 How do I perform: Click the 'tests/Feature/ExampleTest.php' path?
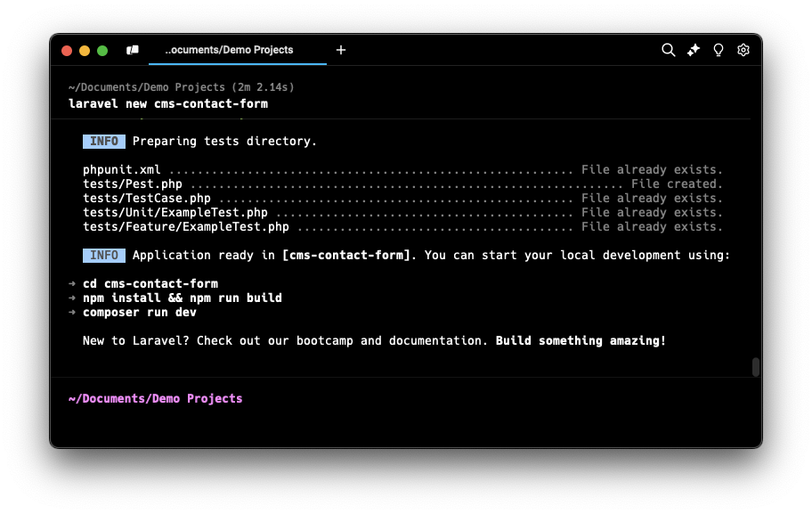tap(175, 226)
